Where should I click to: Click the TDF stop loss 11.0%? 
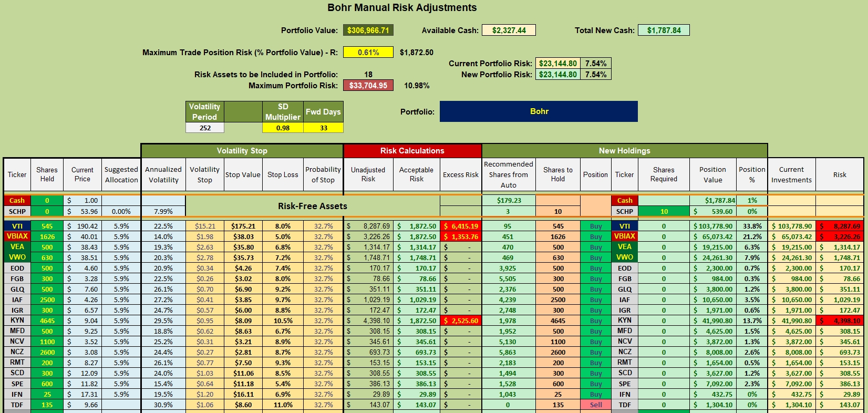[x=283, y=405]
